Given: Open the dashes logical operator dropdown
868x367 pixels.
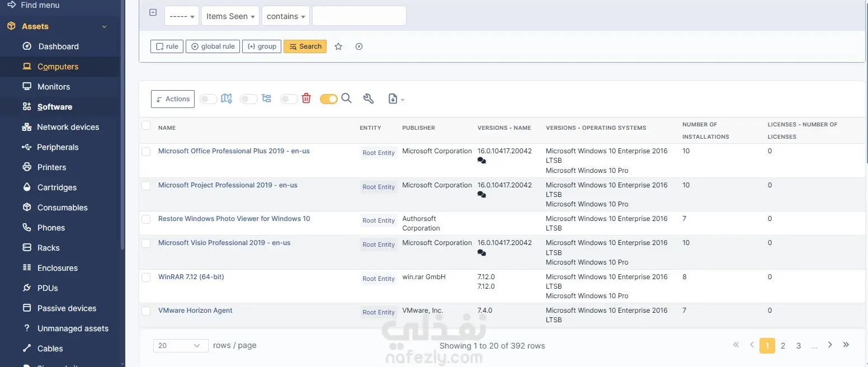Looking at the screenshot, I should tap(182, 16).
